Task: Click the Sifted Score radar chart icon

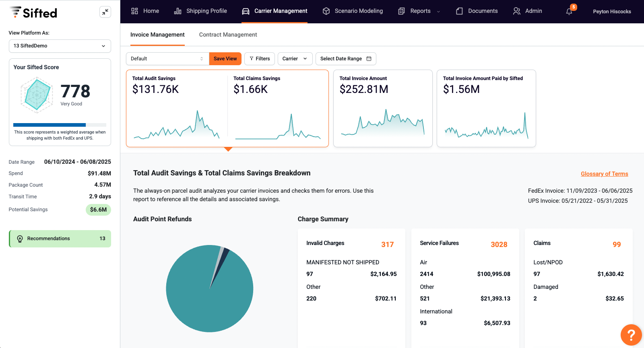Action: pyautogui.click(x=37, y=95)
